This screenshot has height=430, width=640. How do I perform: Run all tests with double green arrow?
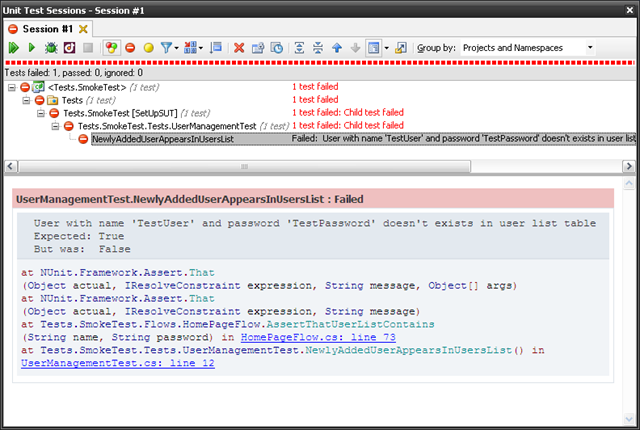coord(13,48)
